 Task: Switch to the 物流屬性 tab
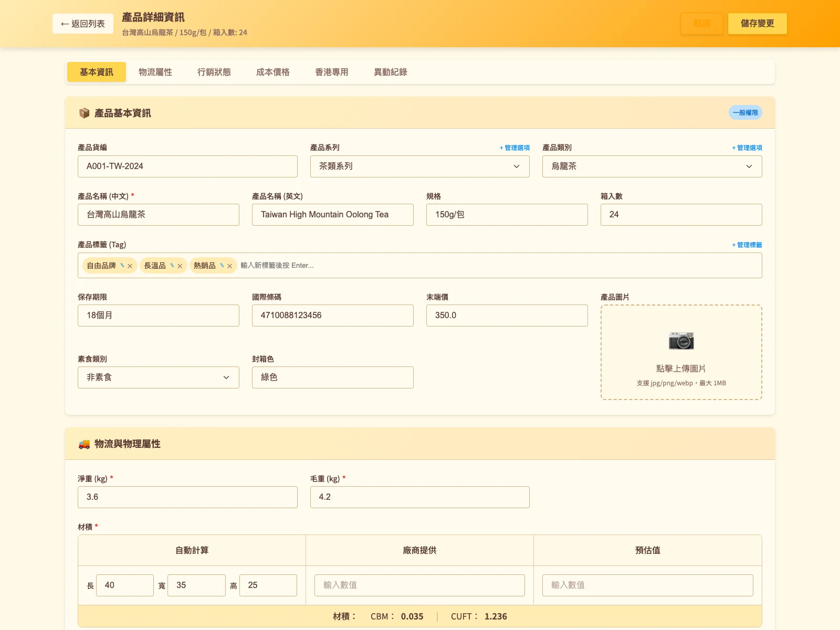[x=155, y=72]
